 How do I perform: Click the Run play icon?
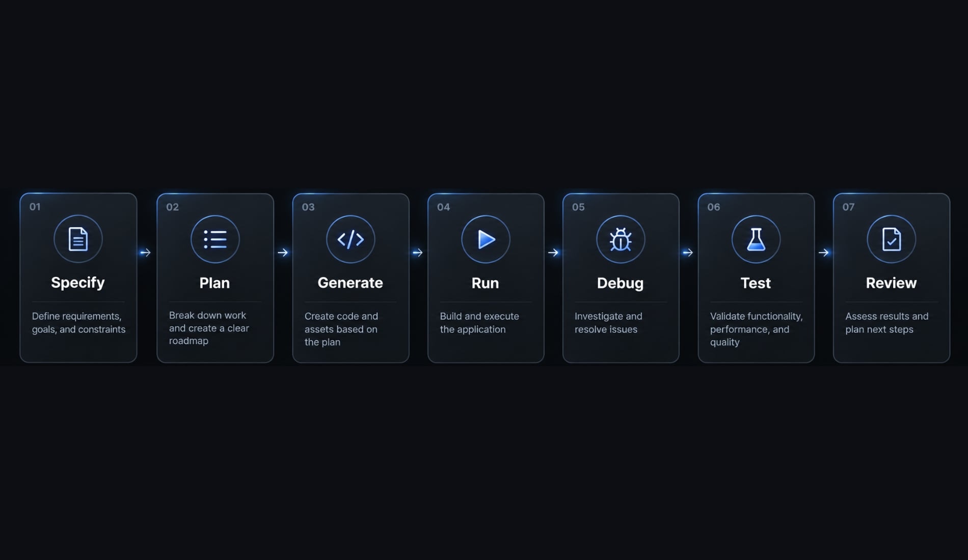[x=486, y=239]
